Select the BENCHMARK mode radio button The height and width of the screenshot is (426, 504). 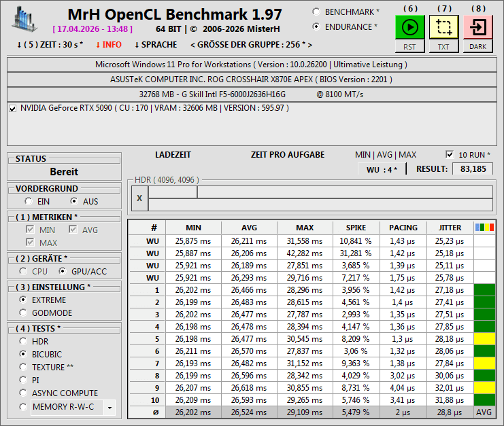[x=316, y=12]
